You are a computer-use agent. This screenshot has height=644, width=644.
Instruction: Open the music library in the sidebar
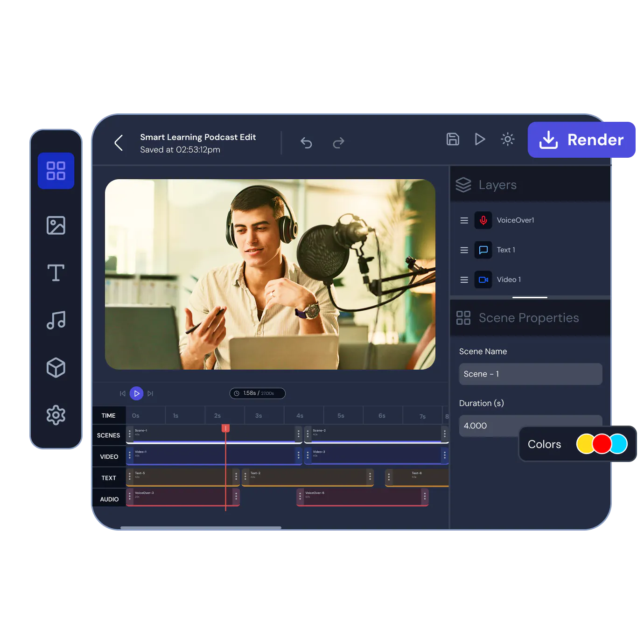point(56,320)
